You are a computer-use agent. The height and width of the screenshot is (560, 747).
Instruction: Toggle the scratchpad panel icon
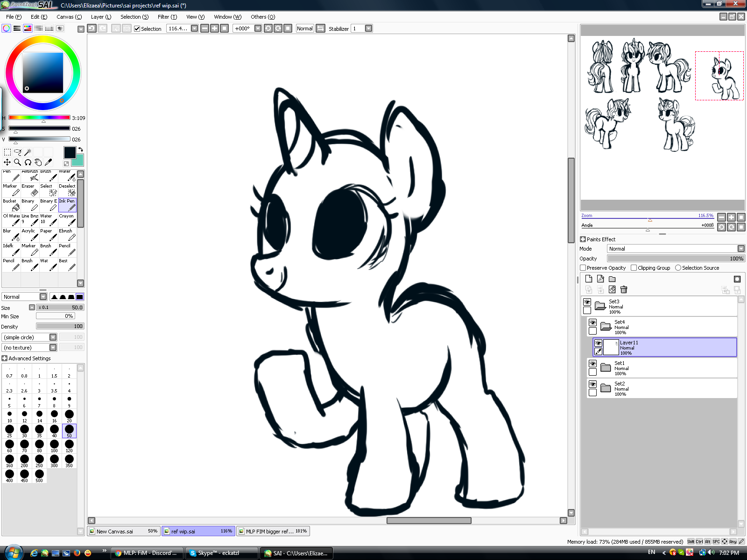pos(60,28)
